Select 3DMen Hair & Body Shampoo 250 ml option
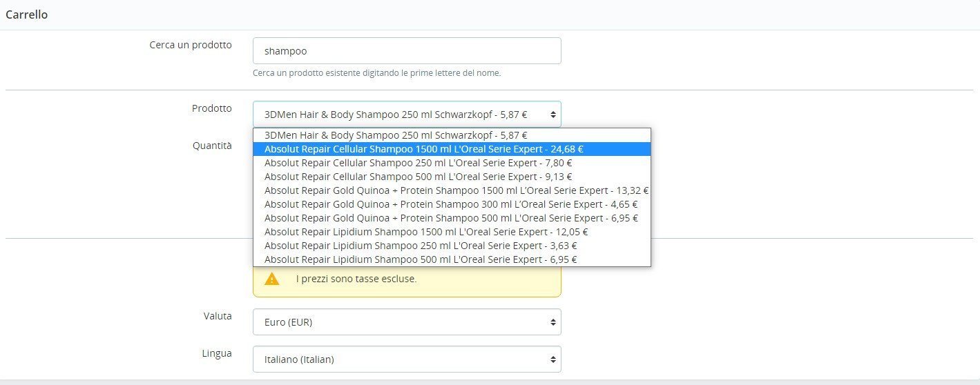 (452, 135)
